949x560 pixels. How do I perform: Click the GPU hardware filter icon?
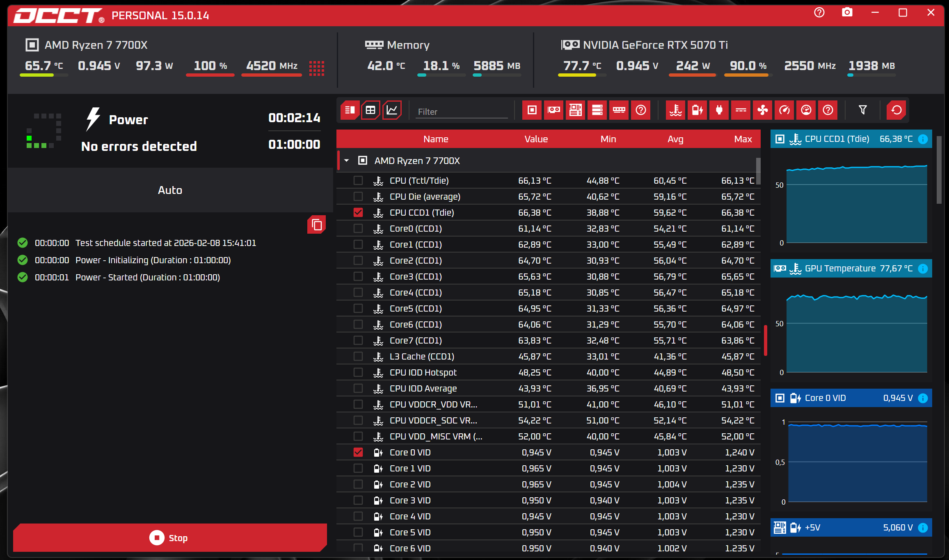[x=553, y=110]
